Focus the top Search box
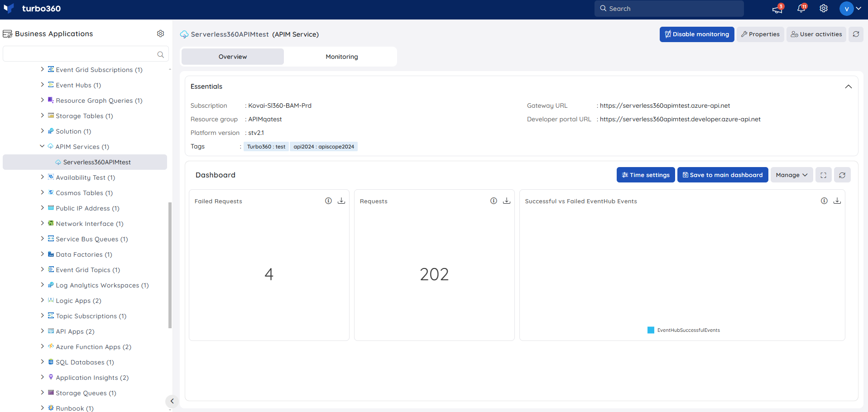Image resolution: width=868 pixels, height=412 pixels. click(x=669, y=9)
